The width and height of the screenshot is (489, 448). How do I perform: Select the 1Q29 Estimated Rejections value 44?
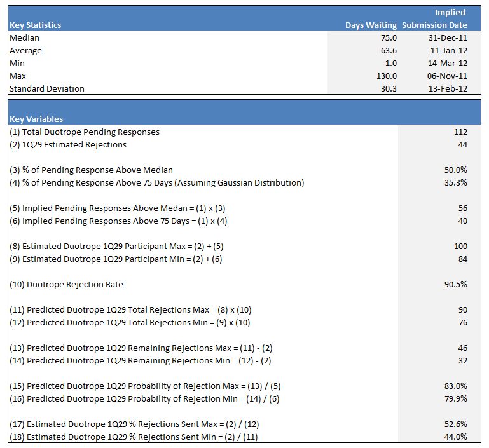pos(462,145)
